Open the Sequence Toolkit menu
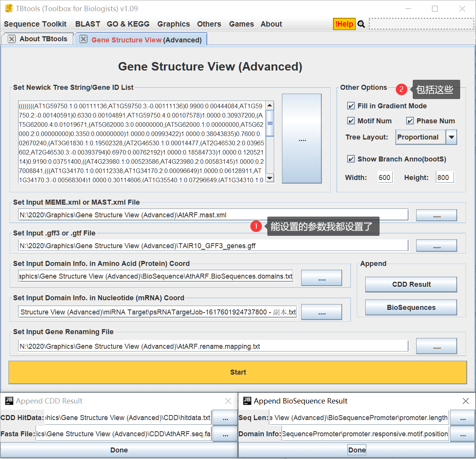Image resolution: width=476 pixels, height=459 pixels. [x=35, y=24]
